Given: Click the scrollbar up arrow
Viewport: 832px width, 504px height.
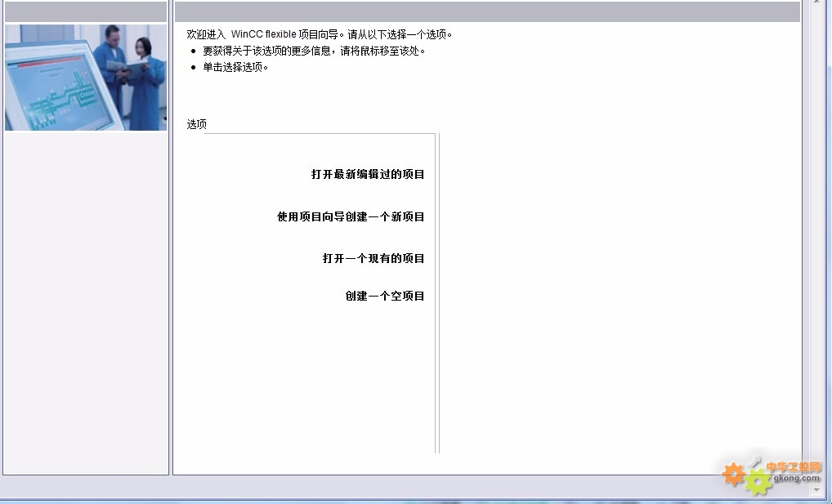Looking at the screenshot, I should click(x=817, y=2).
